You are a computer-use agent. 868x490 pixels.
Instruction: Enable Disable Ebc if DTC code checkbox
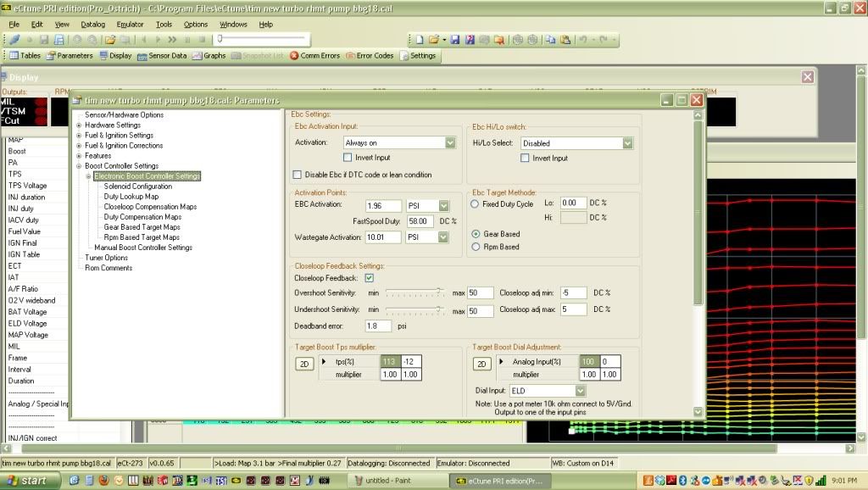tap(298, 175)
